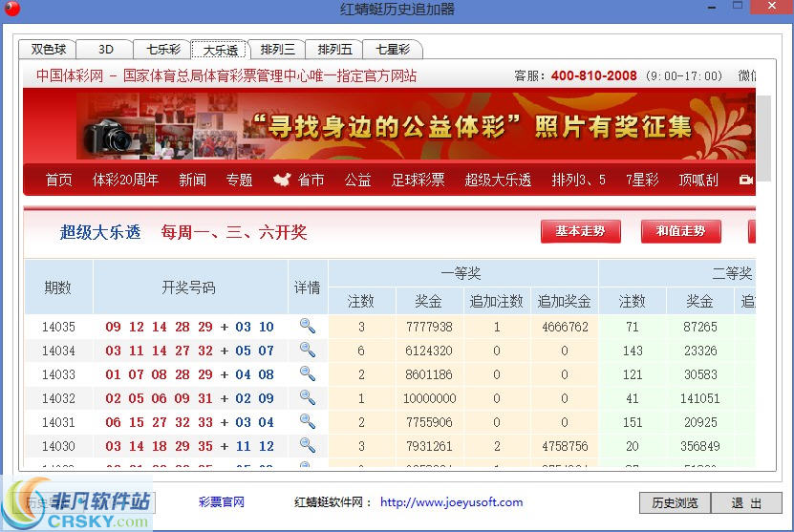Image resolution: width=794 pixels, height=532 pixels.
Task: Open 顶呱刮 in the navigation bar
Action: coord(698,180)
